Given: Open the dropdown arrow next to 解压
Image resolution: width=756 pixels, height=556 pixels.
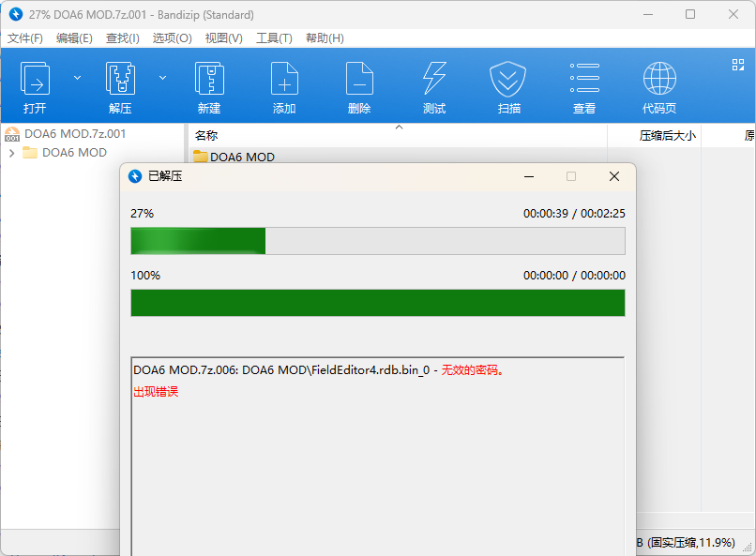Looking at the screenshot, I should click(162, 78).
